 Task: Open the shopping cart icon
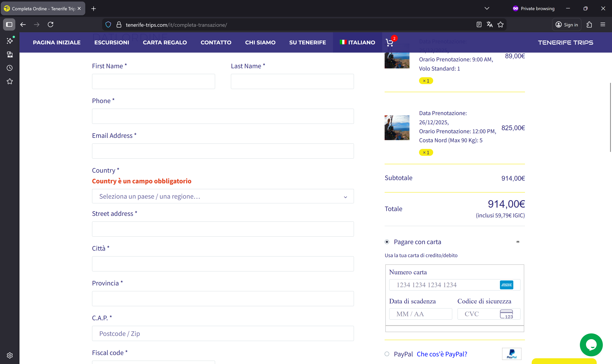pos(389,43)
